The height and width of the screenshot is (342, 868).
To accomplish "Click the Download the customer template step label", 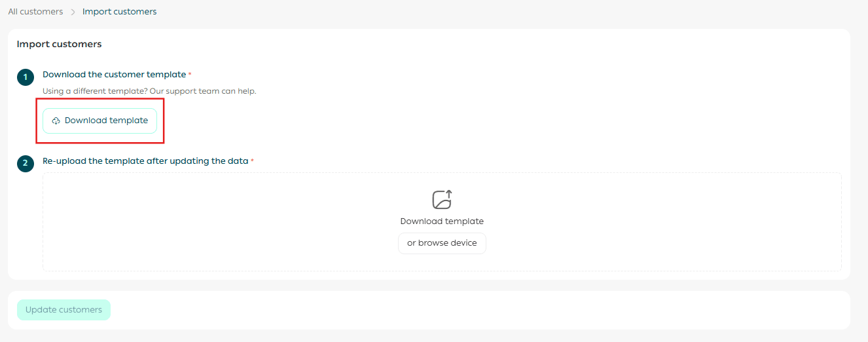I will point(115,75).
